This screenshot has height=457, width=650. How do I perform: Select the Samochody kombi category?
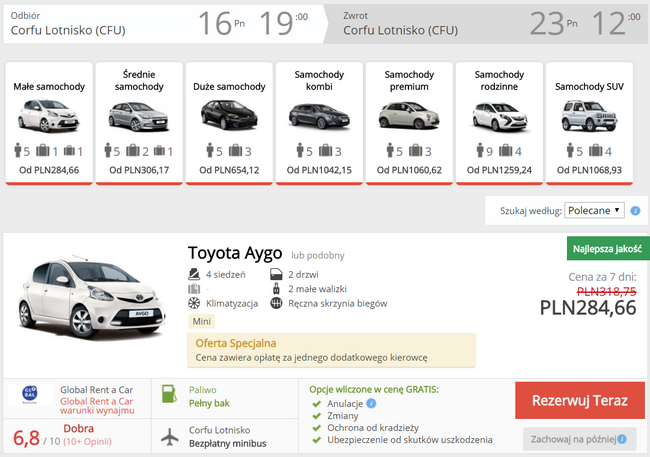coord(319,123)
